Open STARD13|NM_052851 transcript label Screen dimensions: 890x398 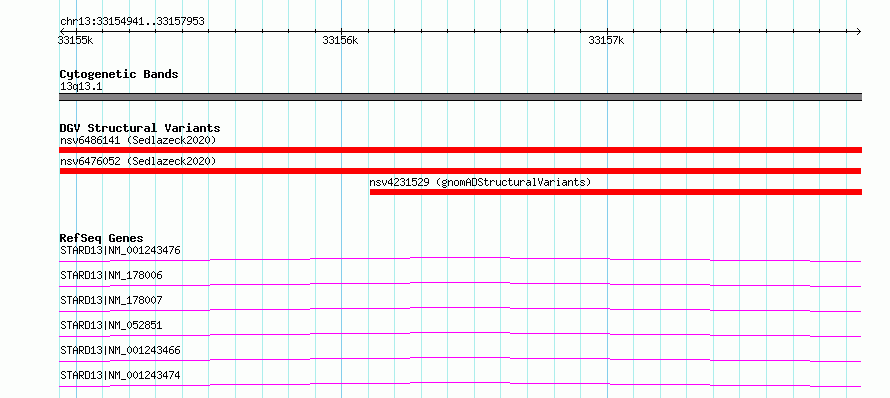coord(111,325)
